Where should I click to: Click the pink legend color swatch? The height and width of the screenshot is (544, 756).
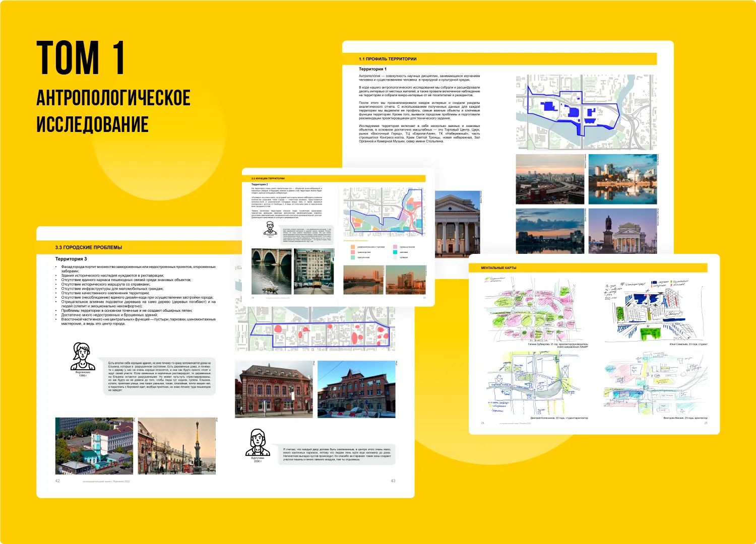click(353, 252)
